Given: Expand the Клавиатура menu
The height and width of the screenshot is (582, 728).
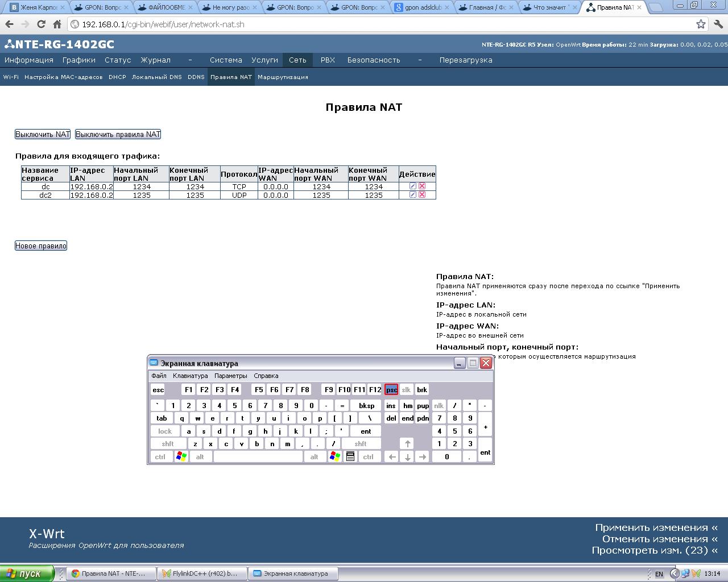Looking at the screenshot, I should point(190,376).
